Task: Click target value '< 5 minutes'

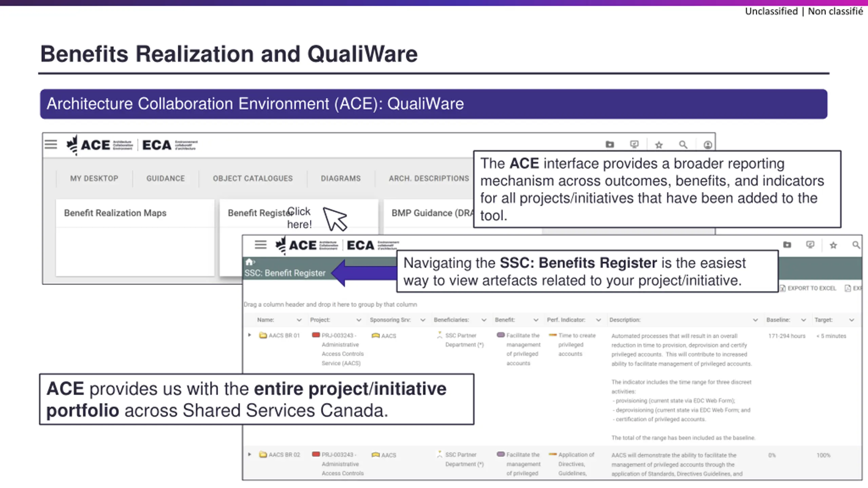Action: (831, 336)
